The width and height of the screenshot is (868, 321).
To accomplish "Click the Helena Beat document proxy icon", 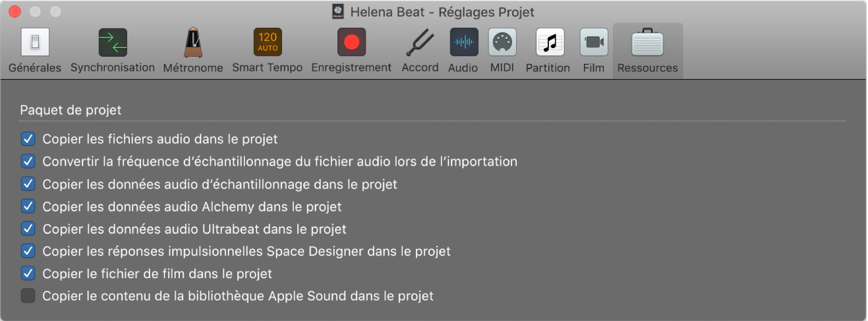I will click(x=339, y=12).
